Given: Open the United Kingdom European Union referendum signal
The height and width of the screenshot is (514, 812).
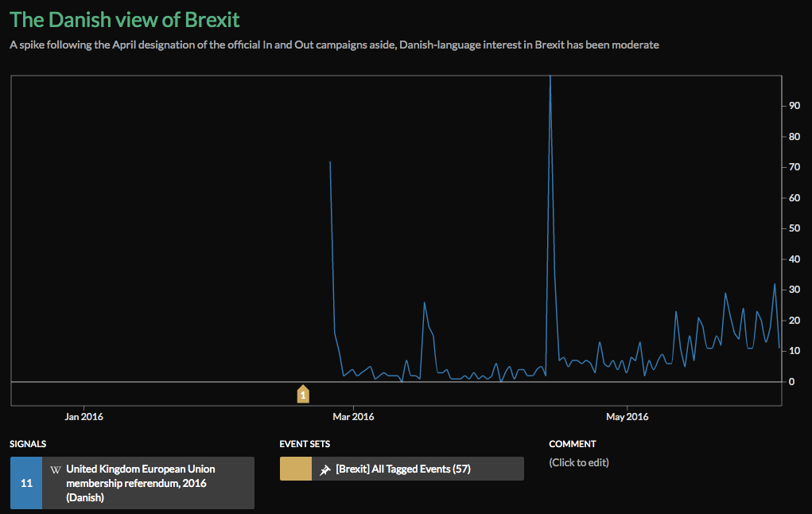Looking at the screenshot, I should [x=140, y=483].
